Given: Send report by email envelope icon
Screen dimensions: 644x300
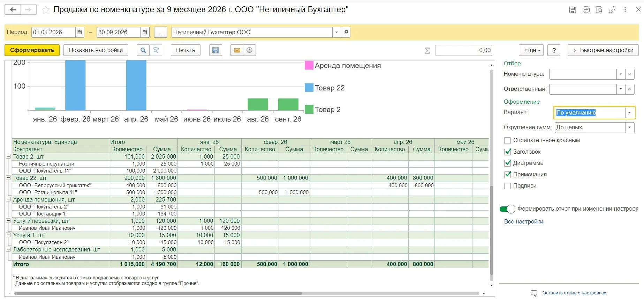Looking at the screenshot, I should click(237, 50).
